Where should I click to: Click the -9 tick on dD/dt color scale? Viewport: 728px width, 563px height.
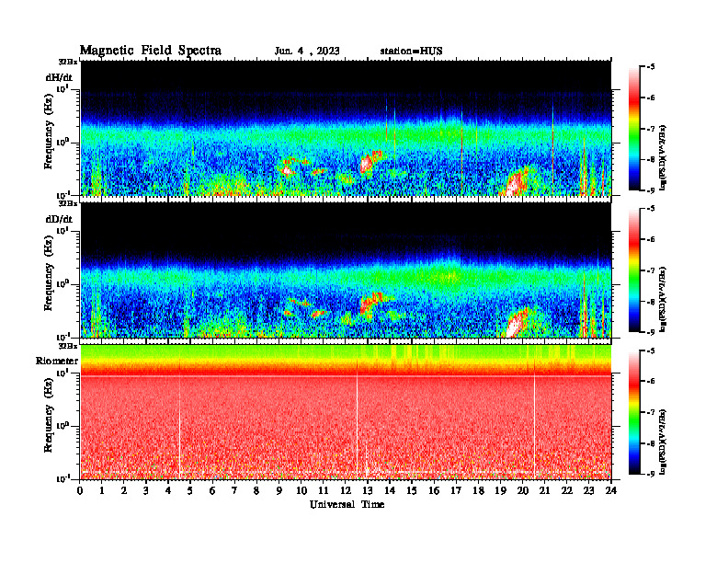click(651, 332)
